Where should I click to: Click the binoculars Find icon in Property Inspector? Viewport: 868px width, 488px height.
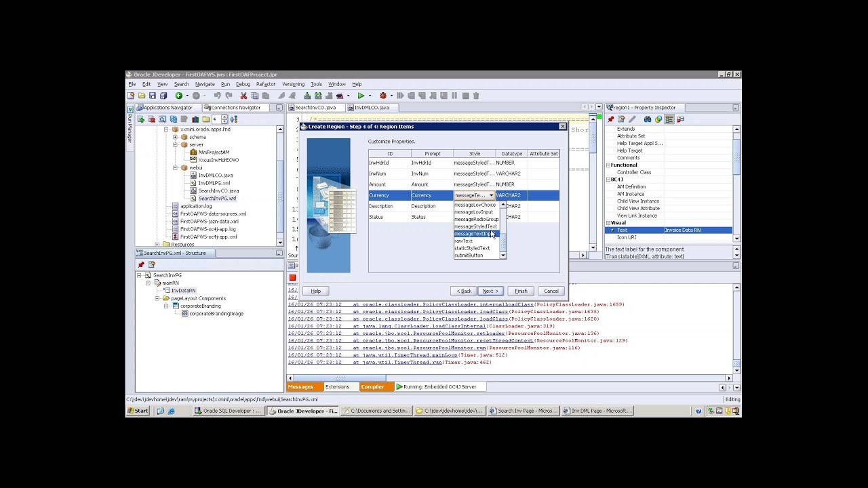(648, 119)
